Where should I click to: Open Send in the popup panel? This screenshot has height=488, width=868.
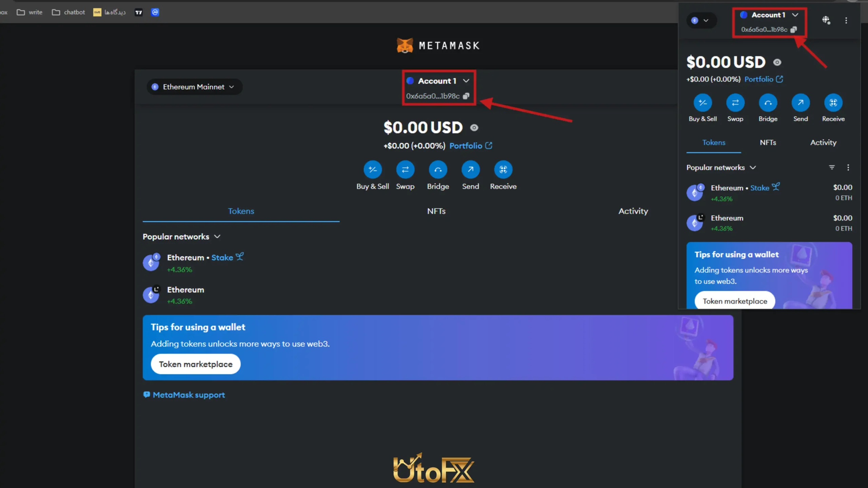point(801,103)
